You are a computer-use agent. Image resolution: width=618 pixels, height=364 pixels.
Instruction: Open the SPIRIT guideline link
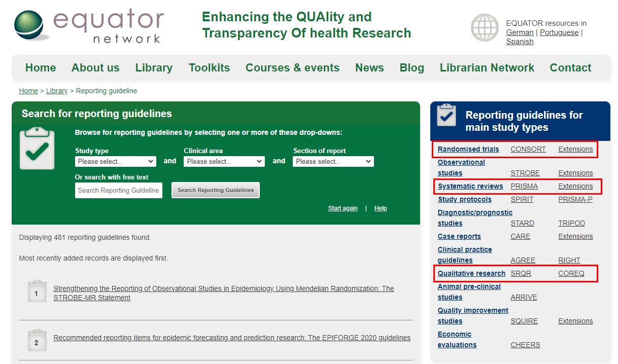click(522, 199)
